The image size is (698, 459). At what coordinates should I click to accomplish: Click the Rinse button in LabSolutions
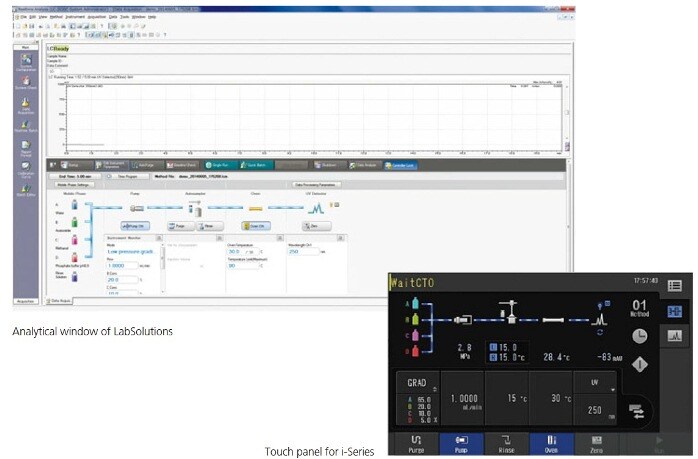(209, 226)
